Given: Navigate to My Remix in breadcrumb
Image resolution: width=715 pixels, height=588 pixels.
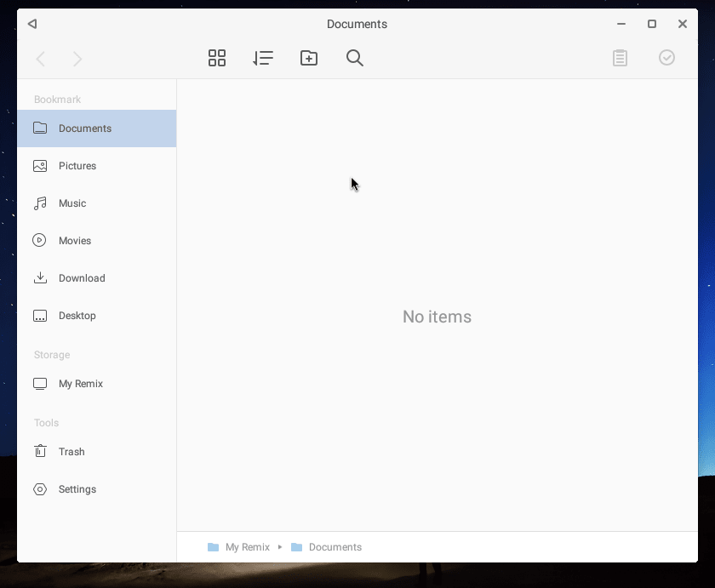Looking at the screenshot, I should [238, 547].
